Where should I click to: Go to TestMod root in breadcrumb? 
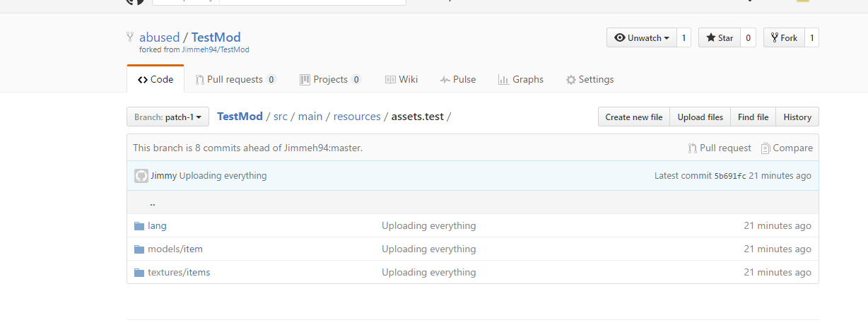(240, 117)
